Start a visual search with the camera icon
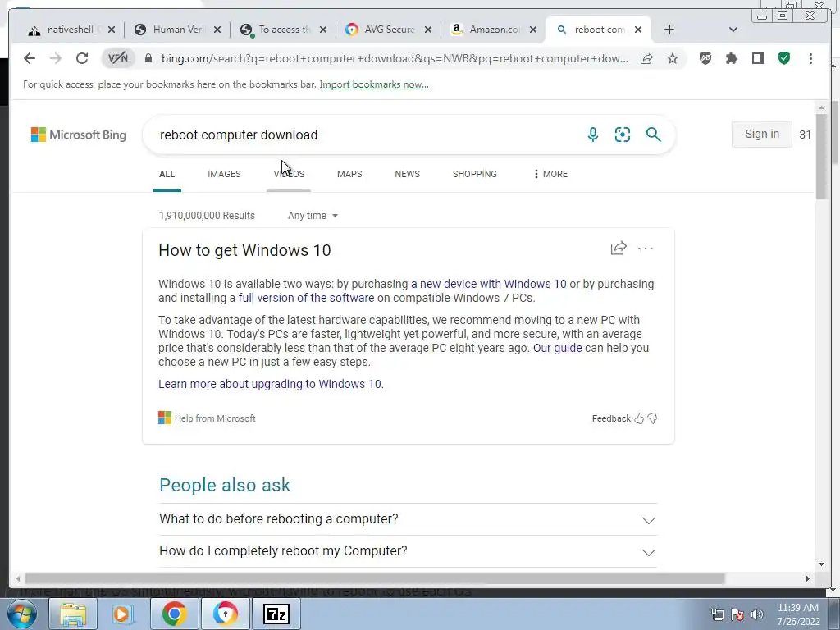840x630 pixels. (623, 135)
